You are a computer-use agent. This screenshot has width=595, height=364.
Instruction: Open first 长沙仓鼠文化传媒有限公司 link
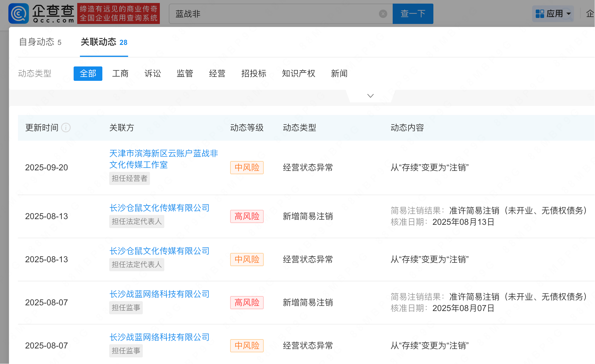[x=159, y=208]
